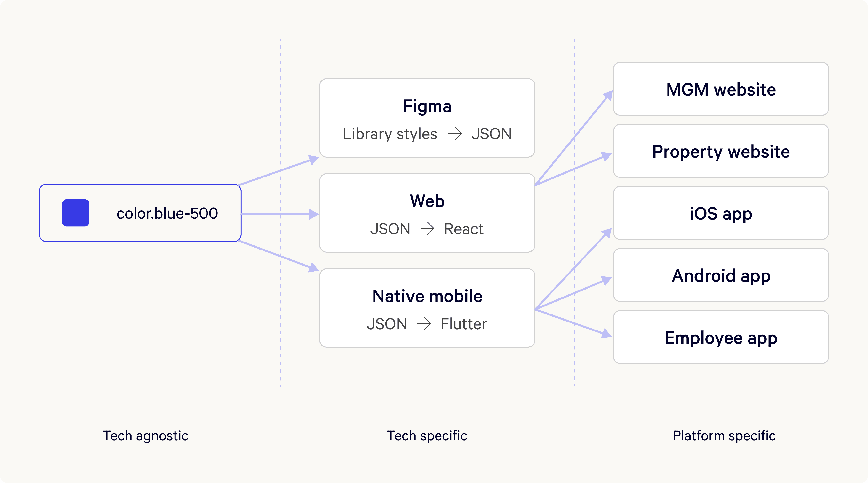The height and width of the screenshot is (483, 868).
Task: Select the Web heading
Action: tap(427, 201)
